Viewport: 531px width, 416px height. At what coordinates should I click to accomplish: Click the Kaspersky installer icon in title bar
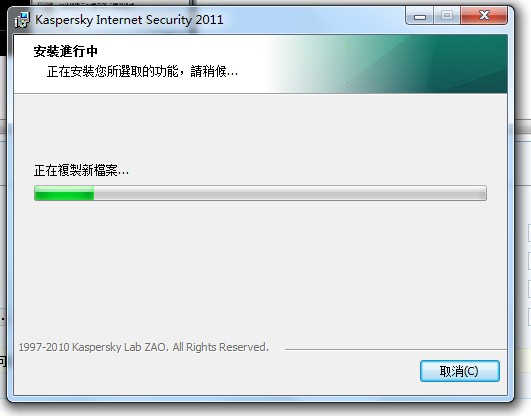22,20
